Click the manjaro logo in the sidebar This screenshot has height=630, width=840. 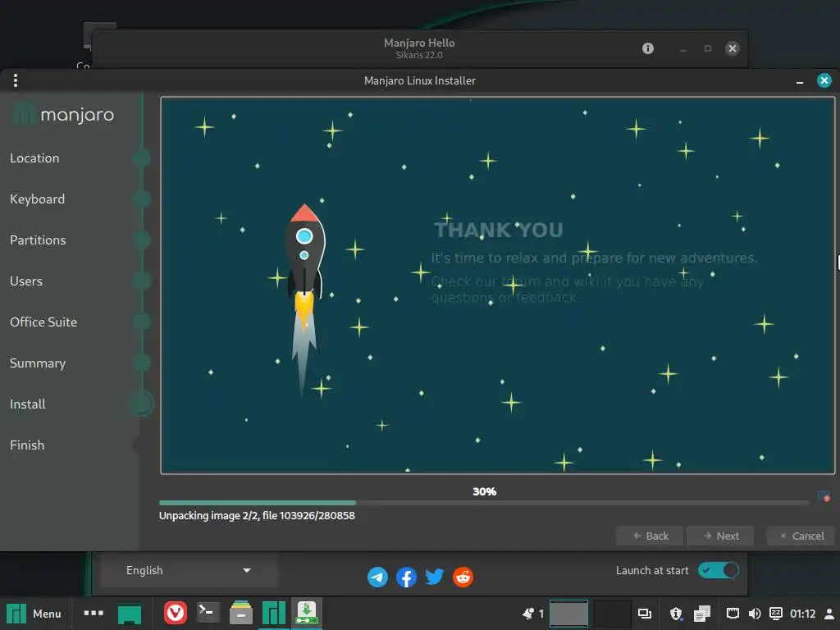(x=64, y=115)
